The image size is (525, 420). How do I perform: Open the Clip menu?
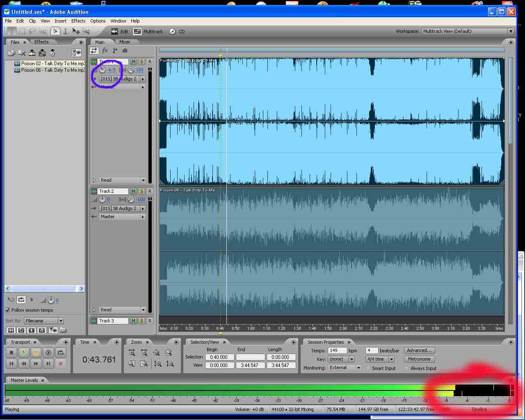[32, 21]
